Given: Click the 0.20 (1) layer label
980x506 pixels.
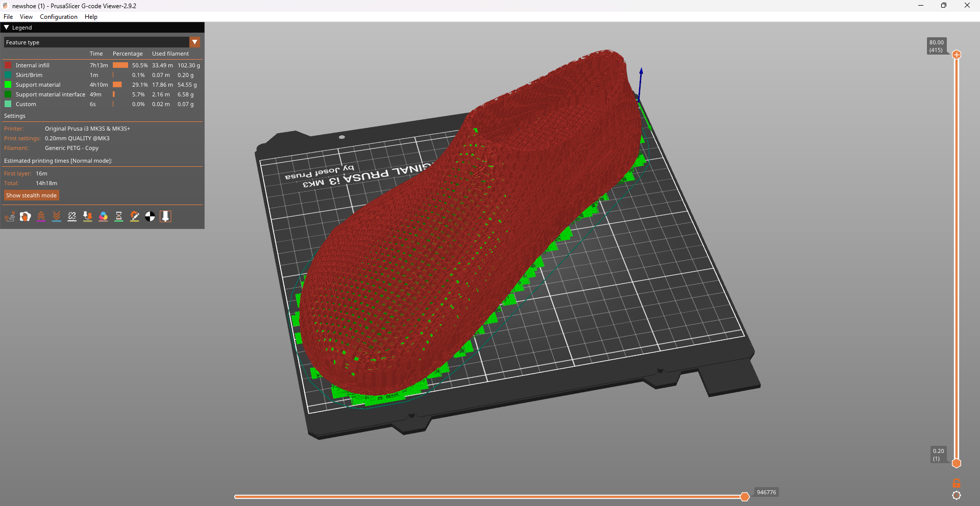Looking at the screenshot, I should point(938,454).
